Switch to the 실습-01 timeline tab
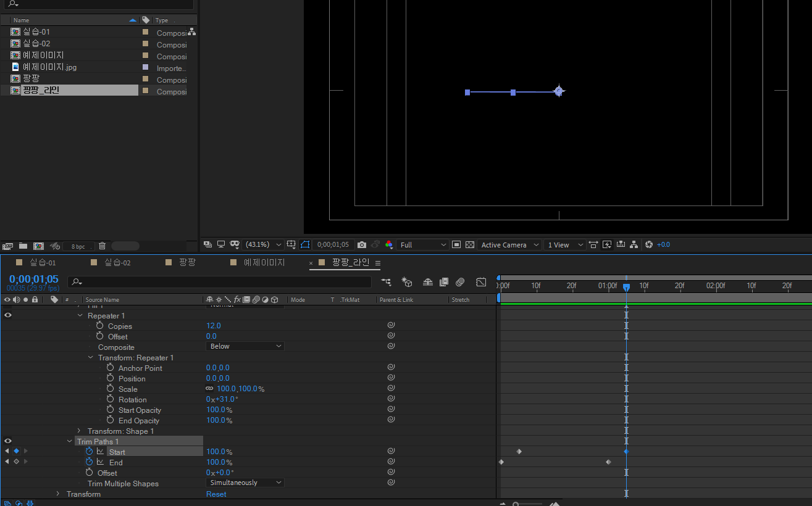 [x=43, y=262]
